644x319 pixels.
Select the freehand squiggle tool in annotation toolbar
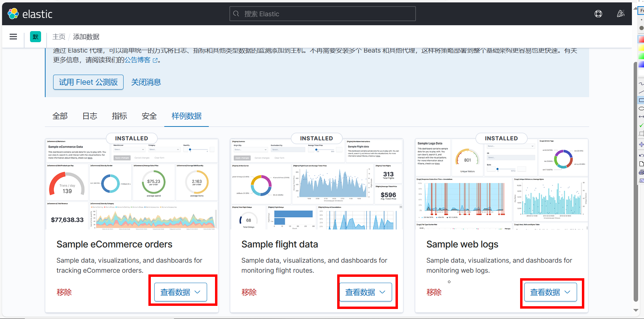click(x=641, y=84)
